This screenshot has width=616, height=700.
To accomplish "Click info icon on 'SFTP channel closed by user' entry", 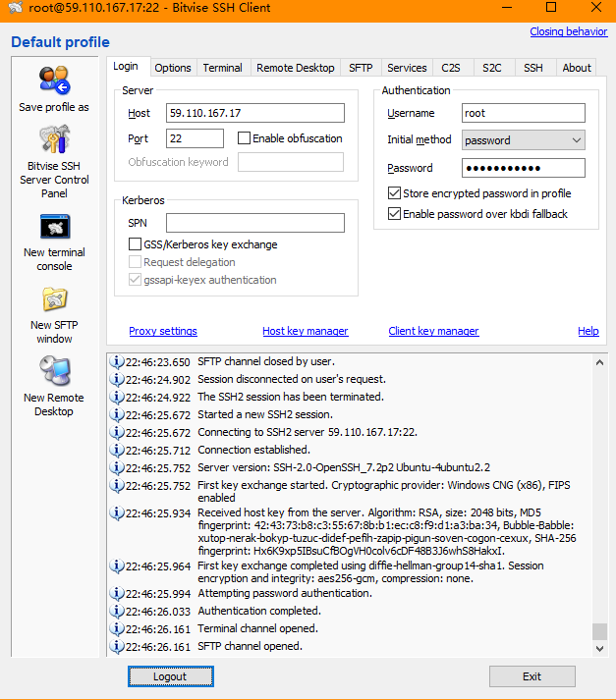I will 117,361.
